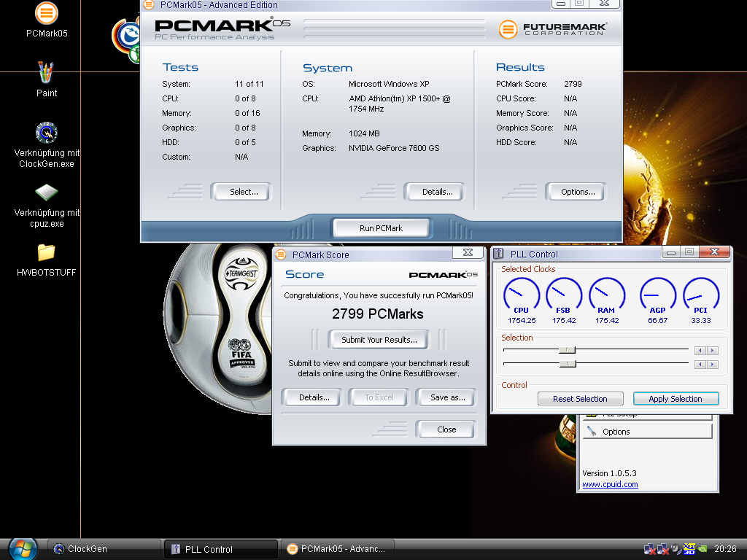Viewport: 747px width, 560px height.
Task: Click the NVIDIA GeForce 7600 GS text
Action: coord(394,148)
